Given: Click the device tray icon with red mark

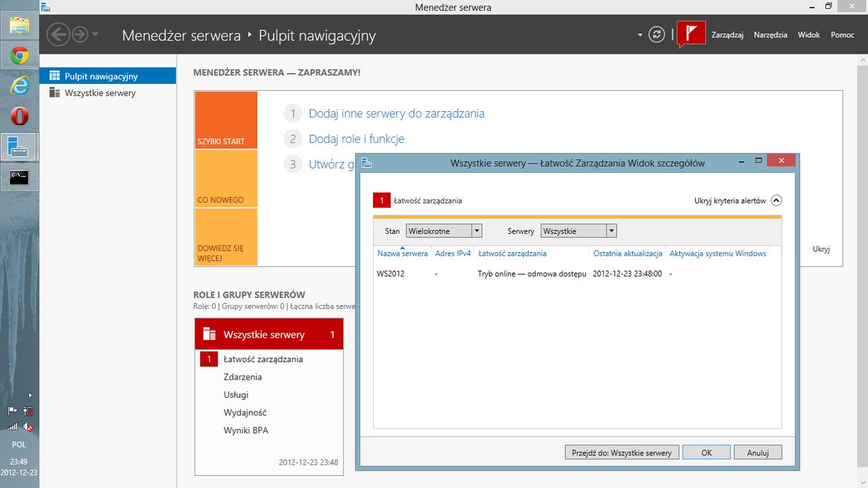Looking at the screenshot, I should (28, 411).
